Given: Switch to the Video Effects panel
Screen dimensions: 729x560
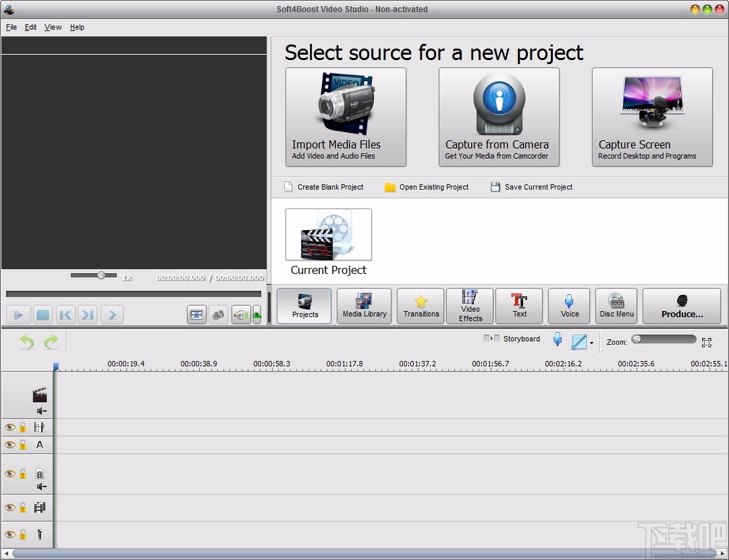Looking at the screenshot, I should [469, 306].
